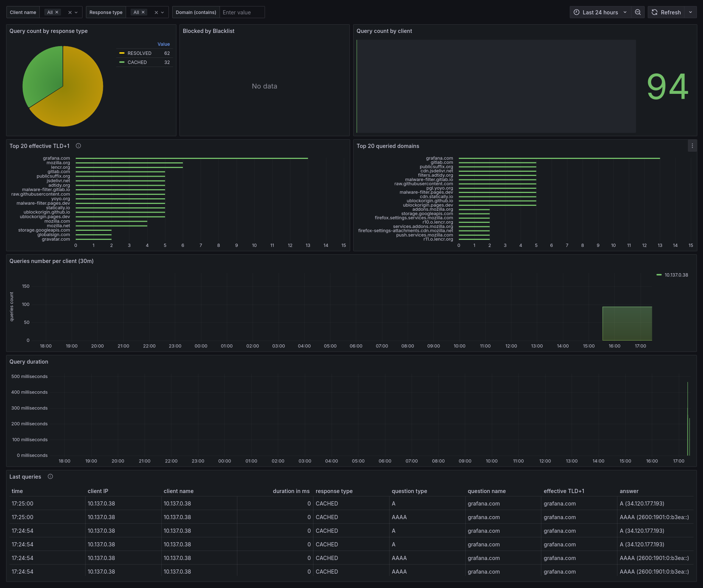
Task: Select cdn.jsdelivr.net label in queried domains
Action: [437, 171]
